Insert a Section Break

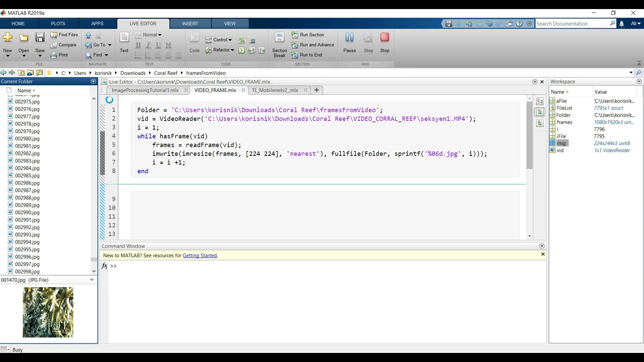[279, 44]
